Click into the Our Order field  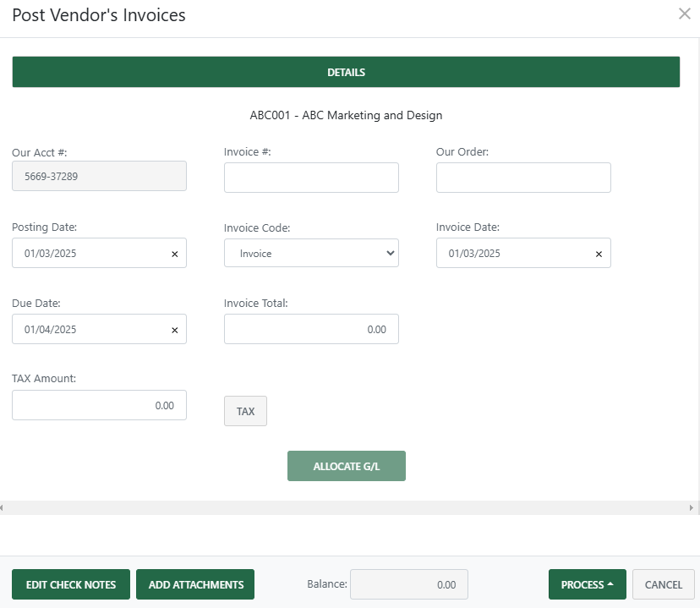point(523,178)
